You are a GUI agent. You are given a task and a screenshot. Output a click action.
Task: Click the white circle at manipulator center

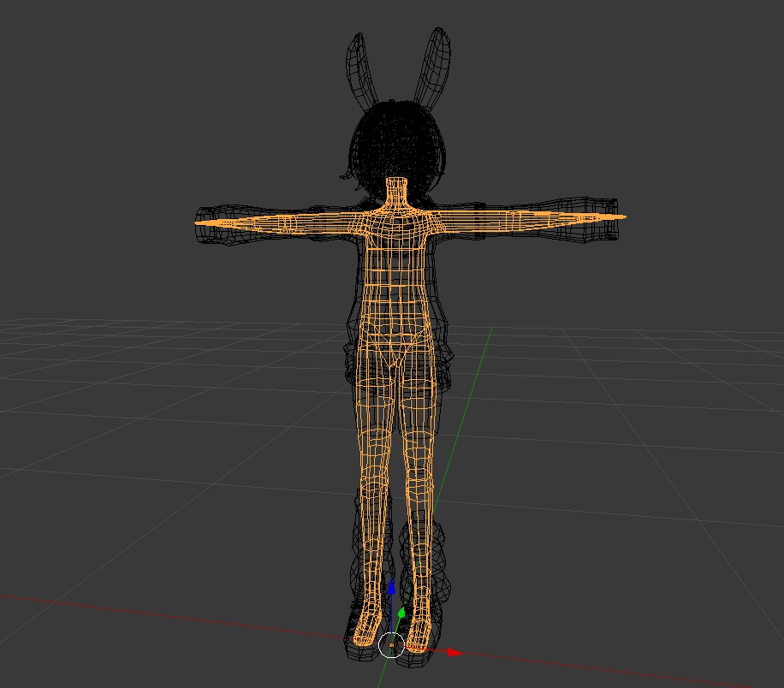[391, 645]
